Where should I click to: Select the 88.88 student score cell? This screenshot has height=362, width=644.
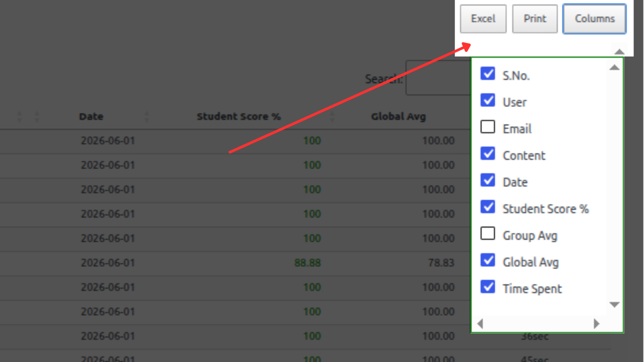click(308, 263)
